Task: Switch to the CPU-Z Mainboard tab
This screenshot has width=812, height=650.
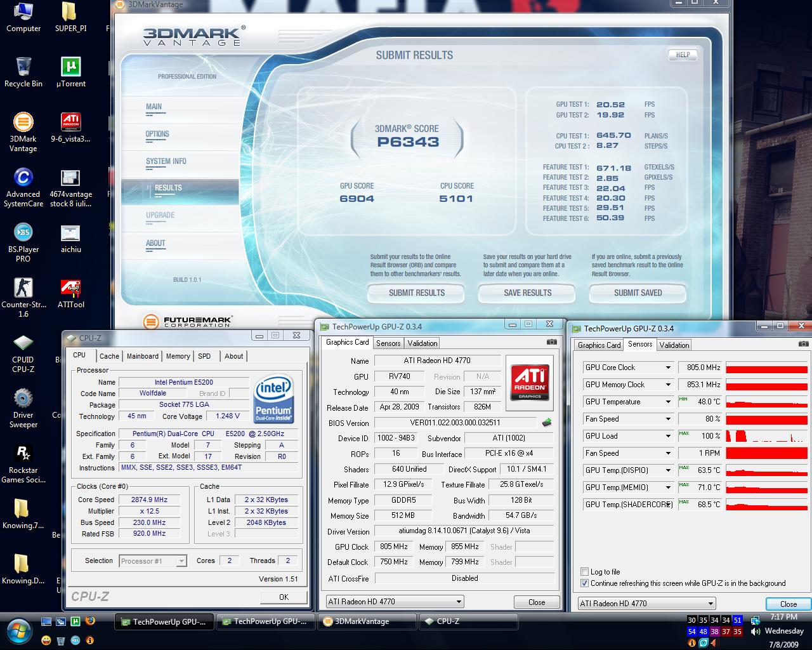Action: pos(143,356)
